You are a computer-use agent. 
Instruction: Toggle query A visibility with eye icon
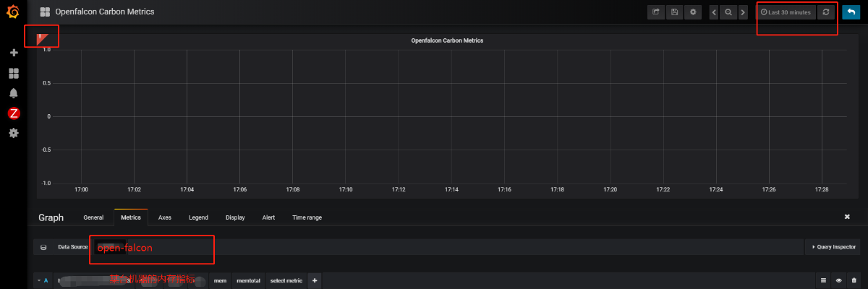point(839,280)
